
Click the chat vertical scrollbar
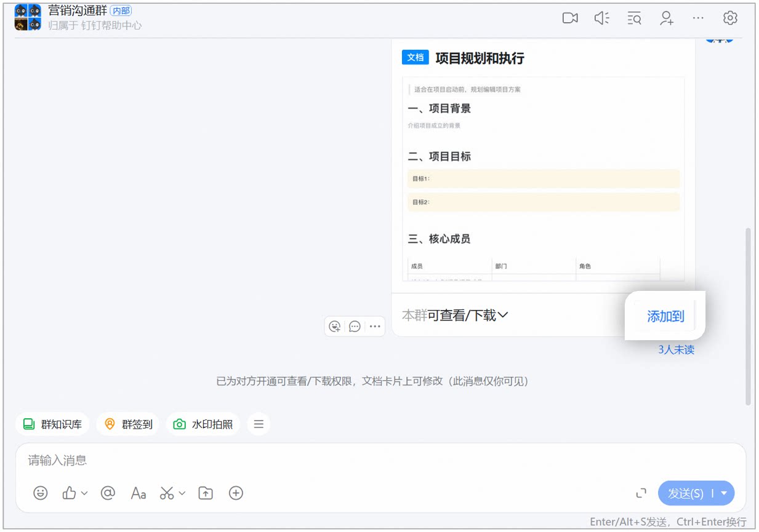click(x=749, y=316)
